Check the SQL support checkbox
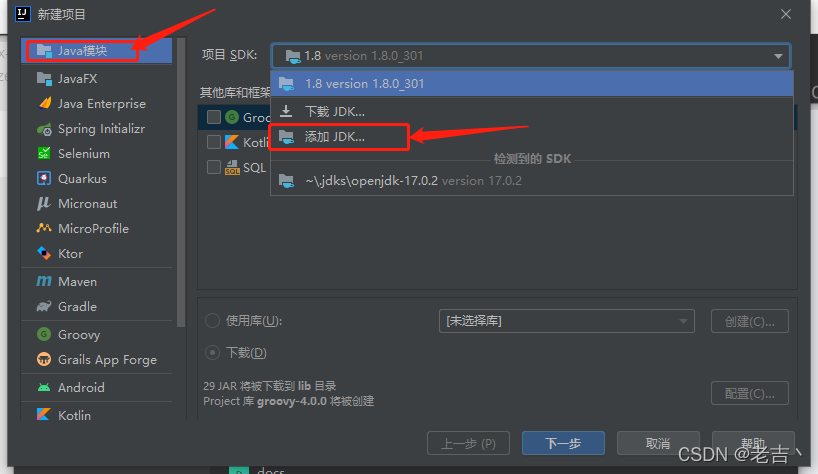 click(x=214, y=167)
